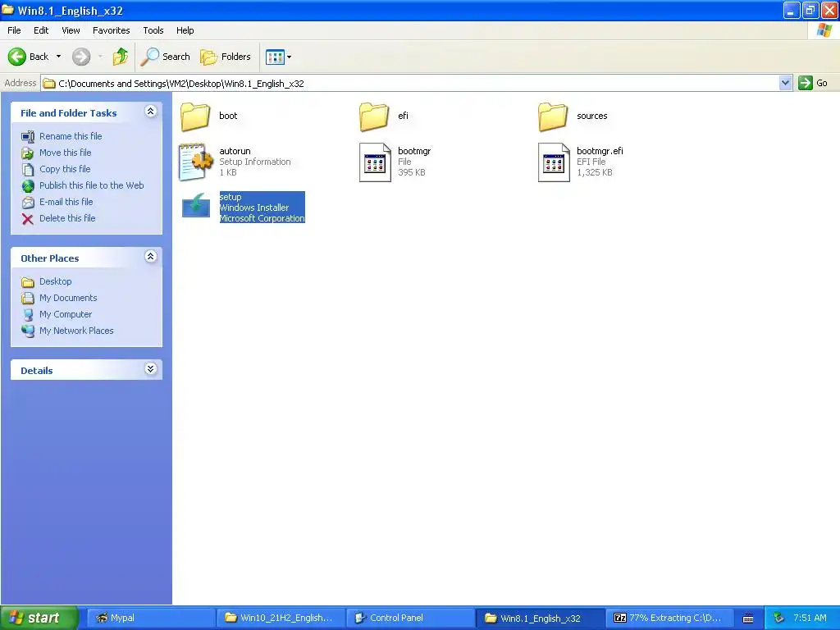Open the Tools menu
The image size is (840, 630).
point(153,30)
